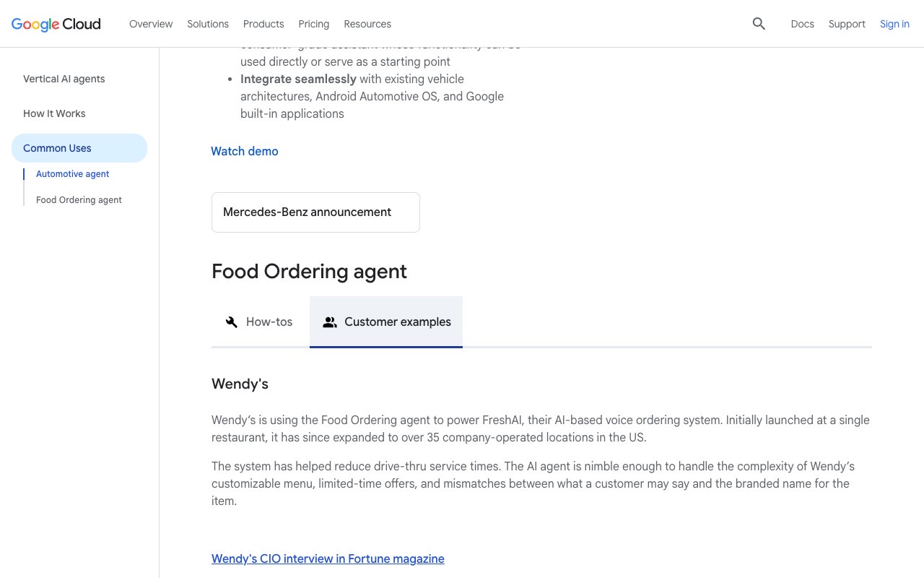Open the Products menu
This screenshot has height=578, width=924.
point(263,24)
